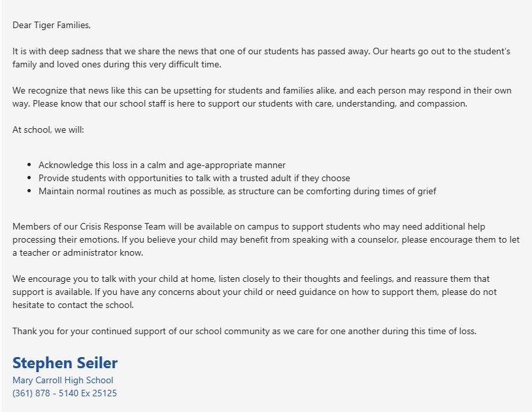Click the bullet about maintaining normal routines
Viewport: 532px width, 412px height.
237,191
